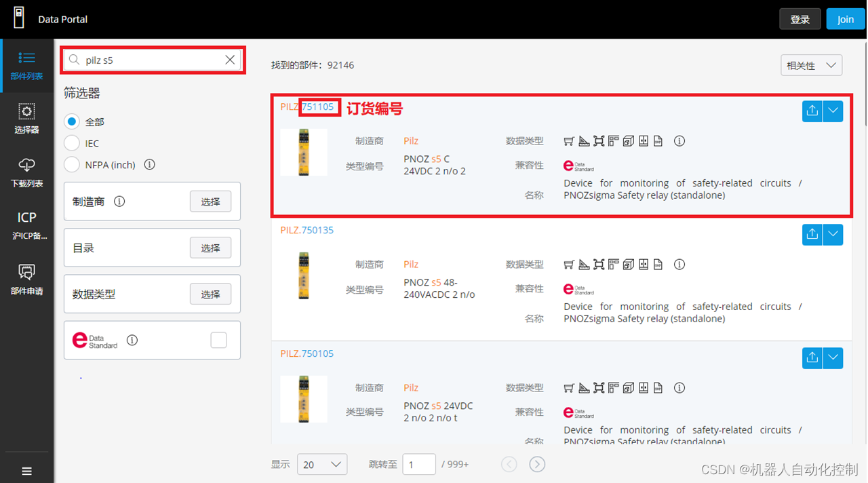Click the 'PNOZ s5 C 24VDC 2 n/o 2' type number
Screen dimensions: 868x483
tap(435, 166)
